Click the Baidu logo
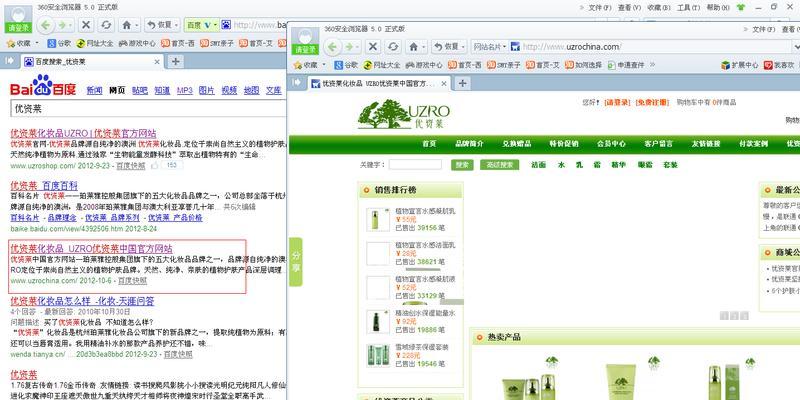Viewport: 800px width, 400px height. click(x=43, y=86)
